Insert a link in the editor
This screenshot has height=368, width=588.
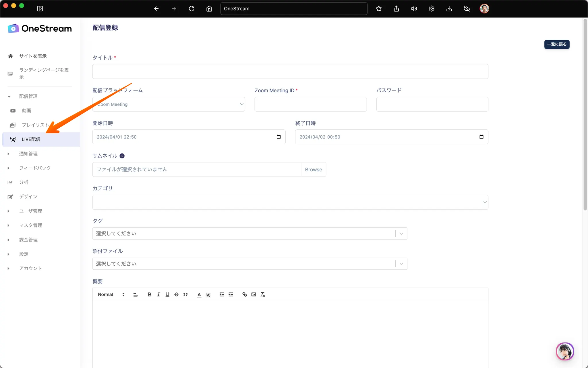coord(244,294)
